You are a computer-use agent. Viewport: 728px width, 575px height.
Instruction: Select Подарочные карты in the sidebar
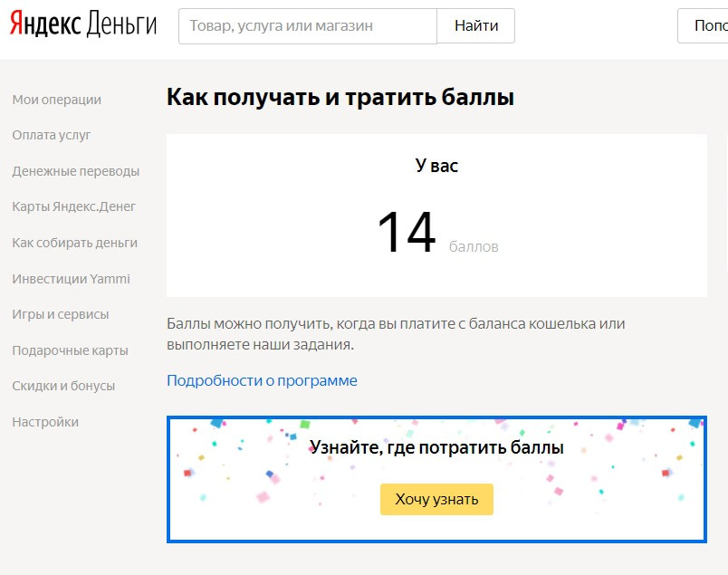[x=71, y=350]
